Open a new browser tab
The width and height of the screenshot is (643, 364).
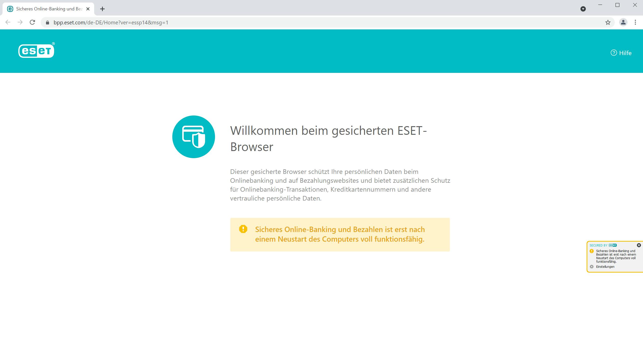pos(102,9)
